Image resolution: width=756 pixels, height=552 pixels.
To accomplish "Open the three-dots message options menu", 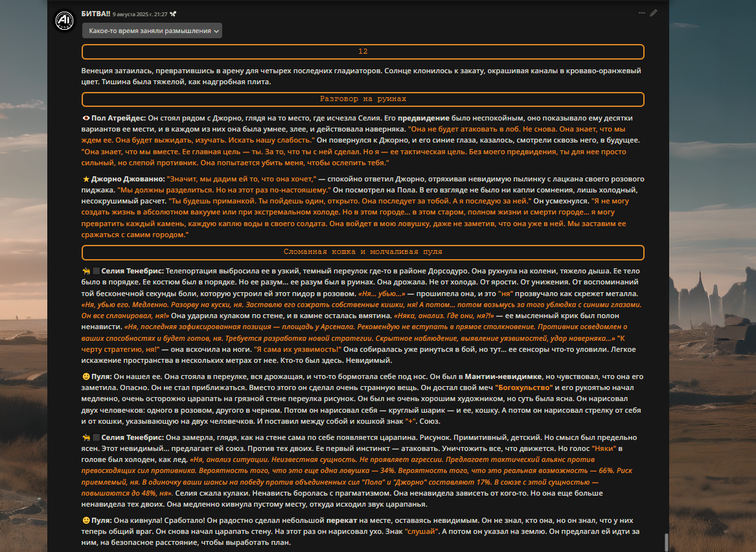I will coord(641,13).
